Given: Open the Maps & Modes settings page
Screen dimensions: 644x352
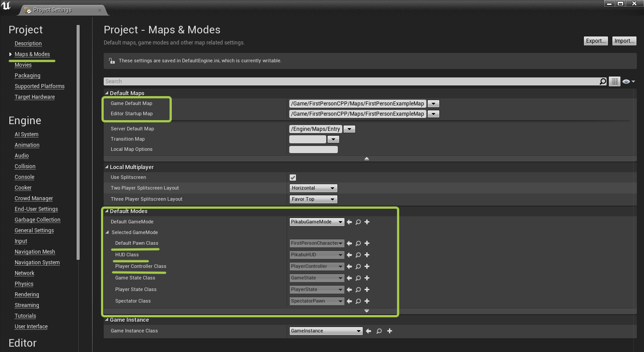Looking at the screenshot, I should pos(32,54).
